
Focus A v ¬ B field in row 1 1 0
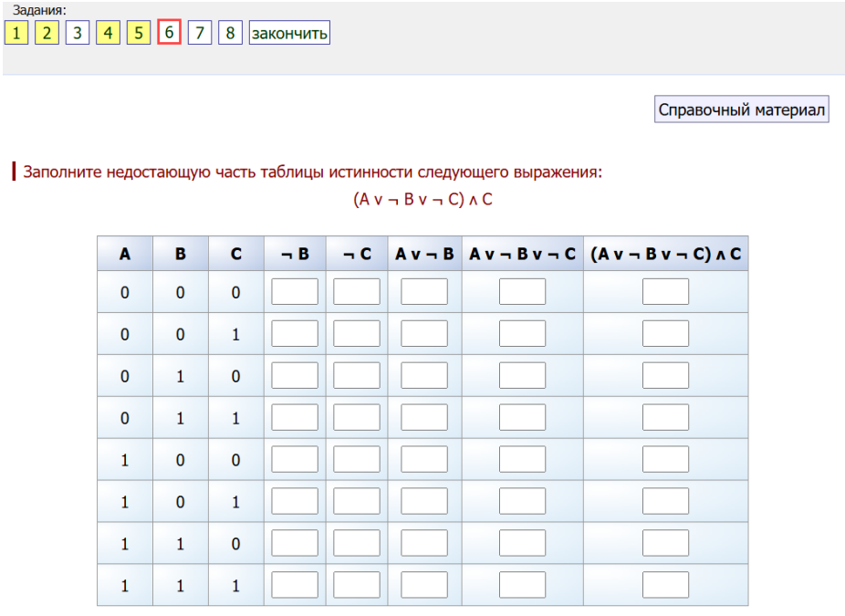(424, 544)
